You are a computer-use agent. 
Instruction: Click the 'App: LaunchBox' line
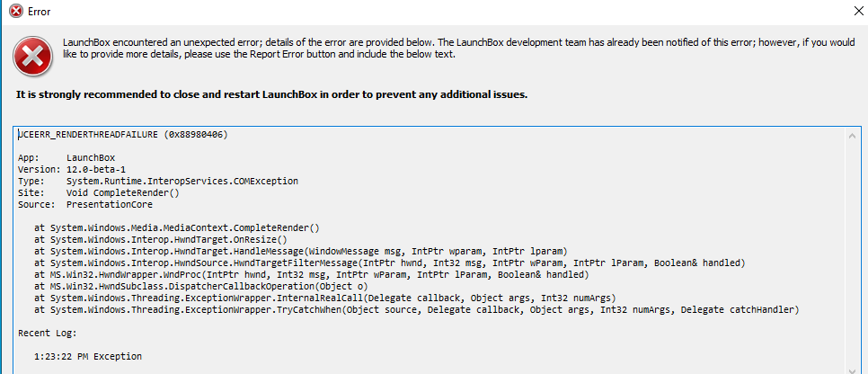[x=66, y=158]
